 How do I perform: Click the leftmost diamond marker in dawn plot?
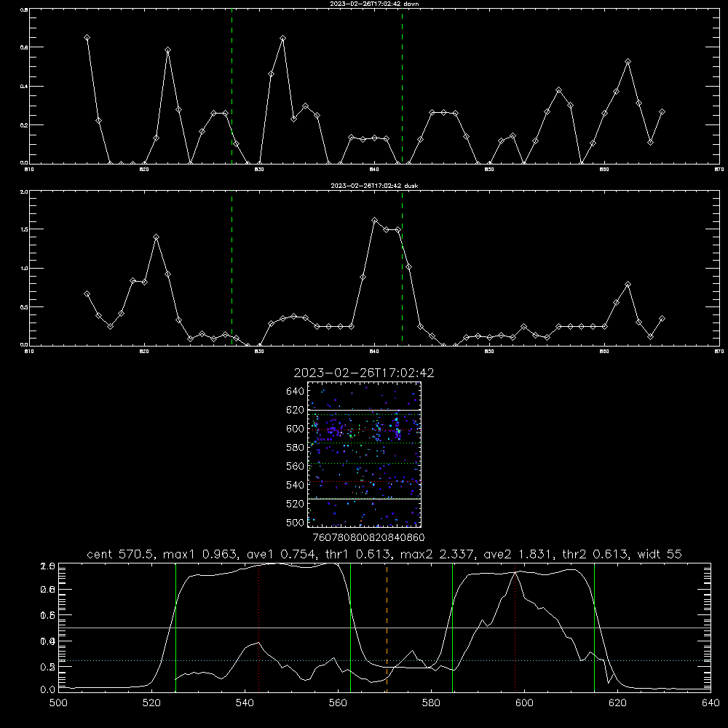click(87, 38)
